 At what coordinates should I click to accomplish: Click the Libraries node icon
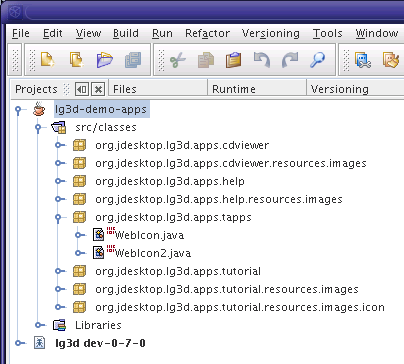59,325
